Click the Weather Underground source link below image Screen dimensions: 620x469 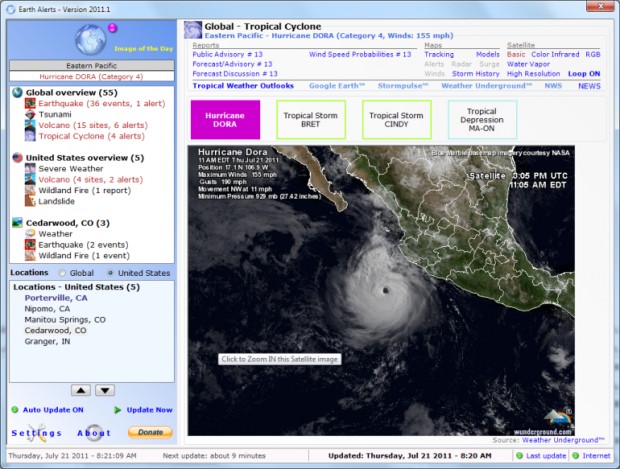coord(563,440)
